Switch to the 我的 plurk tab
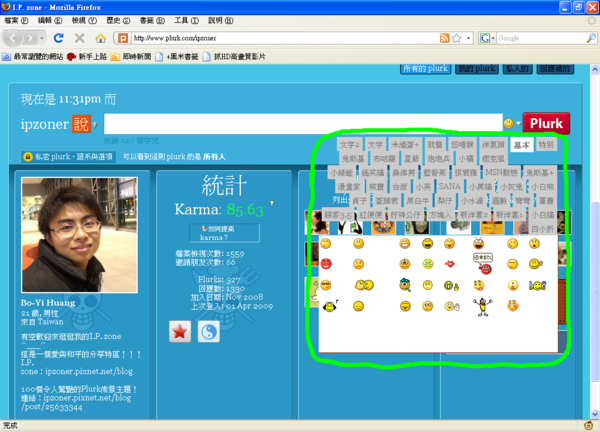 [x=477, y=68]
